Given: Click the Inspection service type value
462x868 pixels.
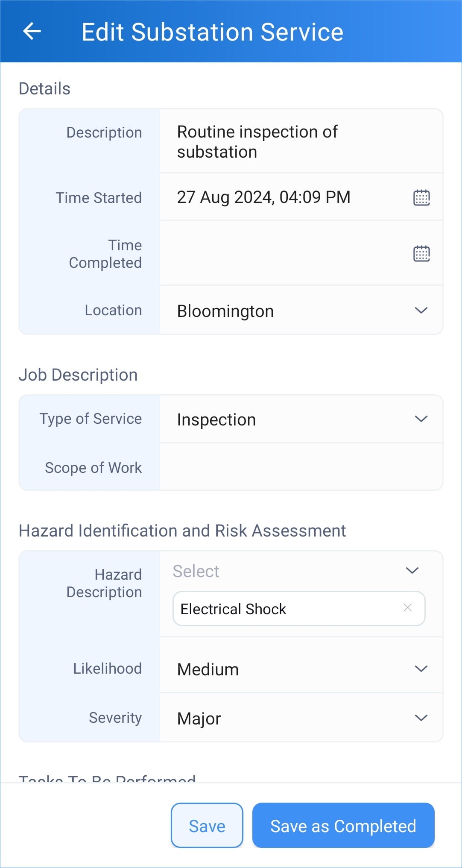Looking at the screenshot, I should click(216, 420).
